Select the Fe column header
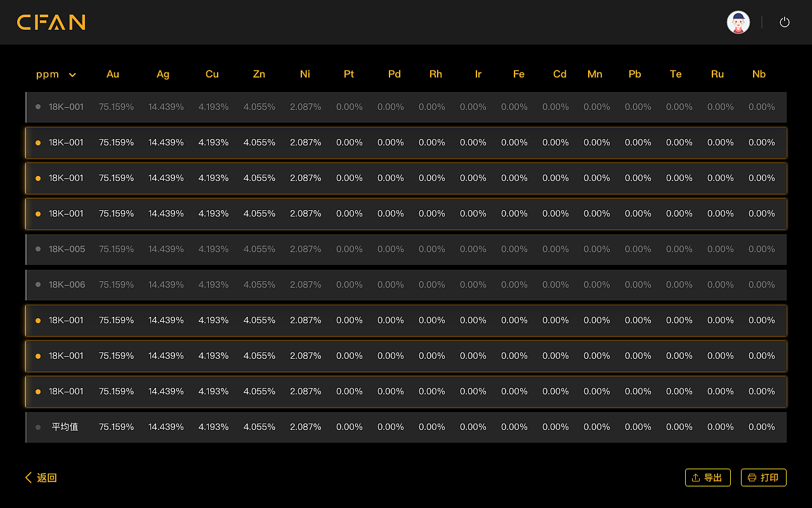 tap(519, 74)
